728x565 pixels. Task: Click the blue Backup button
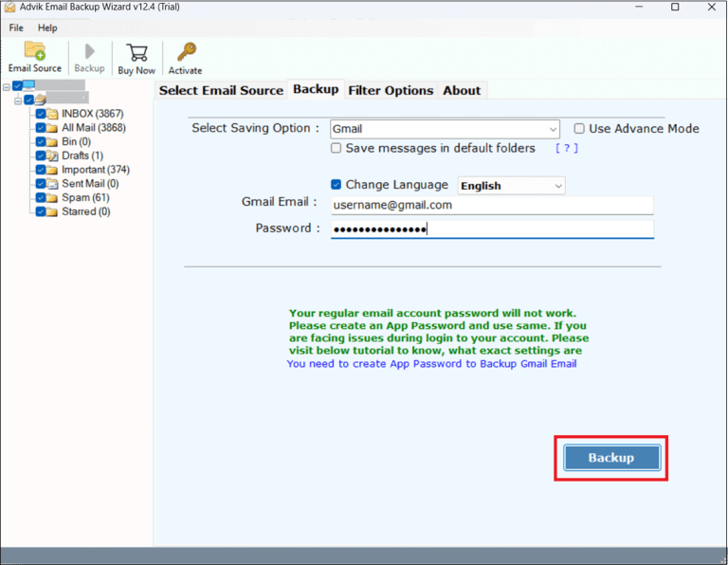[x=612, y=458]
